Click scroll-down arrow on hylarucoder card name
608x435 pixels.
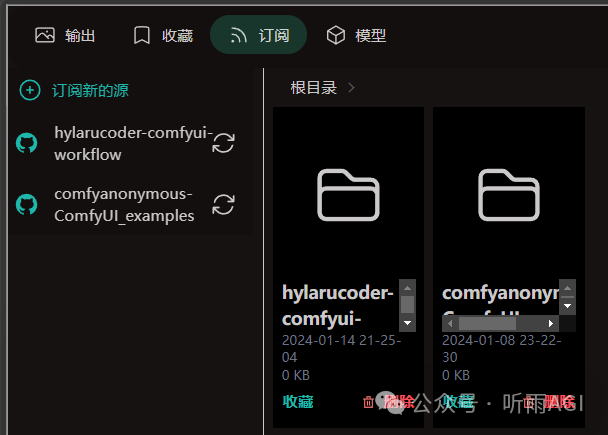coord(408,323)
